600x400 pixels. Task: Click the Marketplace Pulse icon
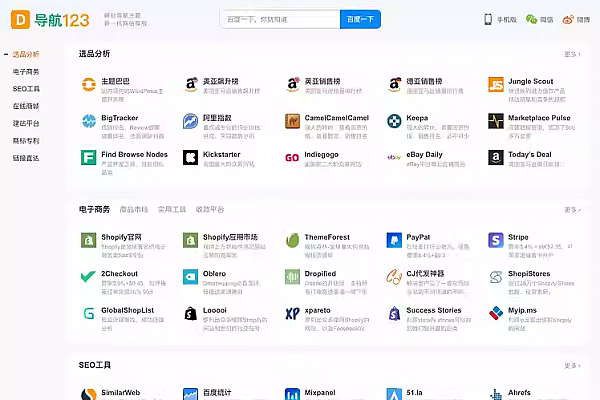(496, 121)
